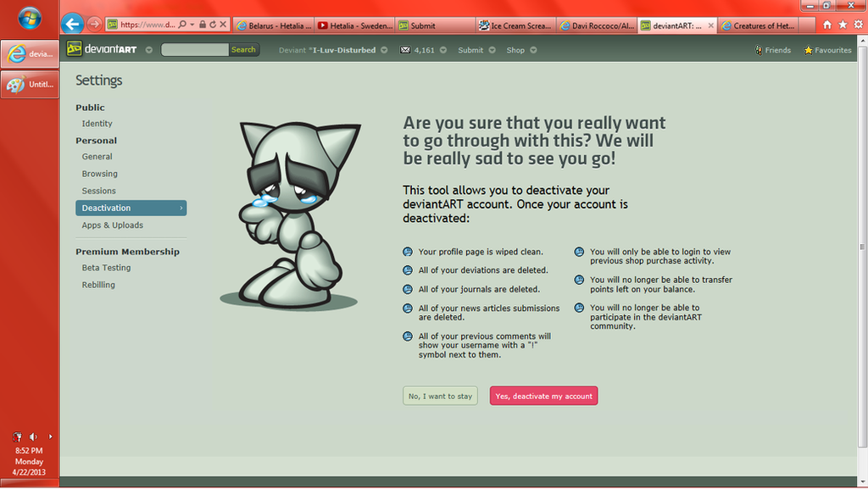Click the address bar search magnifier

click(x=182, y=25)
